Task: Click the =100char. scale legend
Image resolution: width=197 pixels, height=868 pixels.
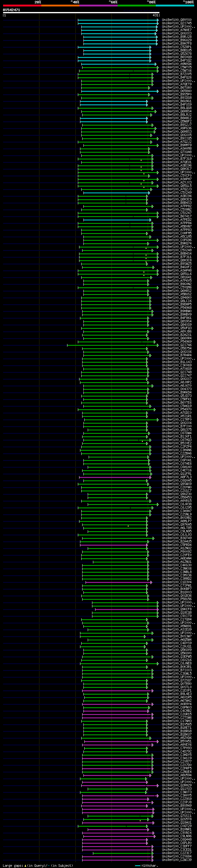Action: click(146, 866)
